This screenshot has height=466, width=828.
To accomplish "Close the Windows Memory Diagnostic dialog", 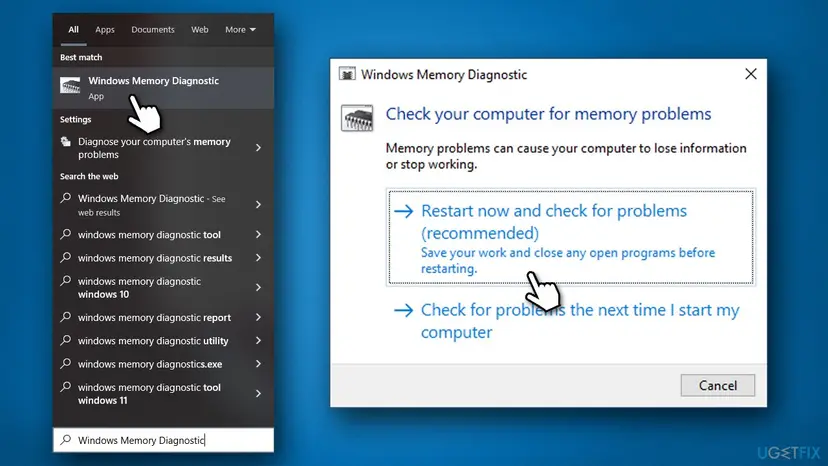I will [750, 74].
